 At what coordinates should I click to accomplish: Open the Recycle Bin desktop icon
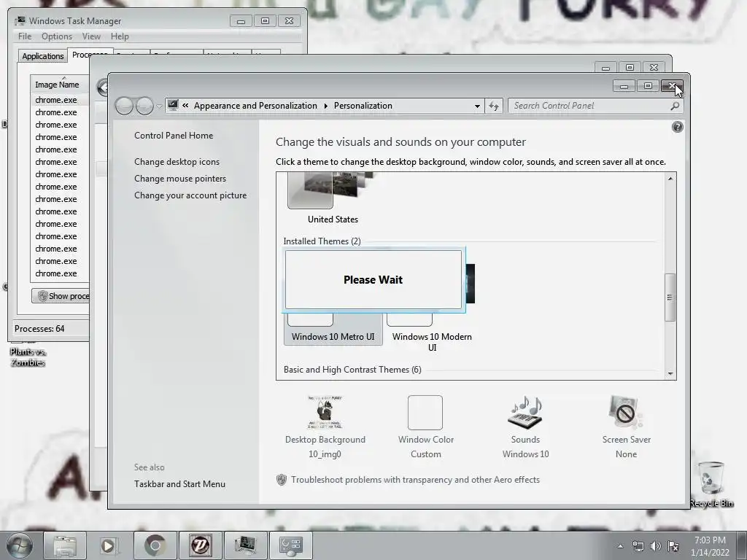(711, 484)
